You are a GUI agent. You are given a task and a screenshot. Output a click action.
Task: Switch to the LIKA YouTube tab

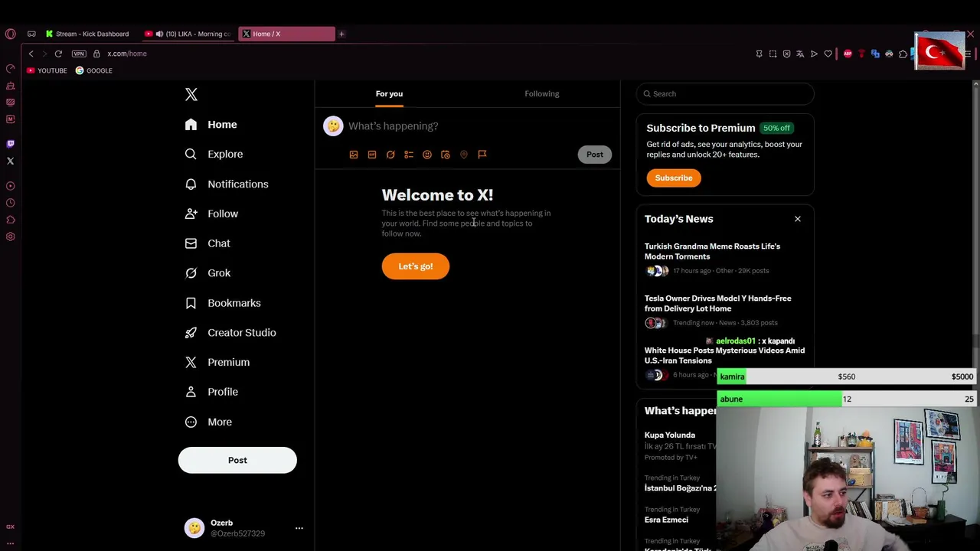pos(188,34)
